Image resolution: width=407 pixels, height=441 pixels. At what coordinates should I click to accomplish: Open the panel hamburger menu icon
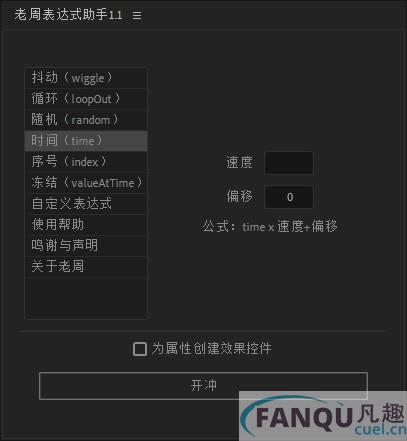137,15
